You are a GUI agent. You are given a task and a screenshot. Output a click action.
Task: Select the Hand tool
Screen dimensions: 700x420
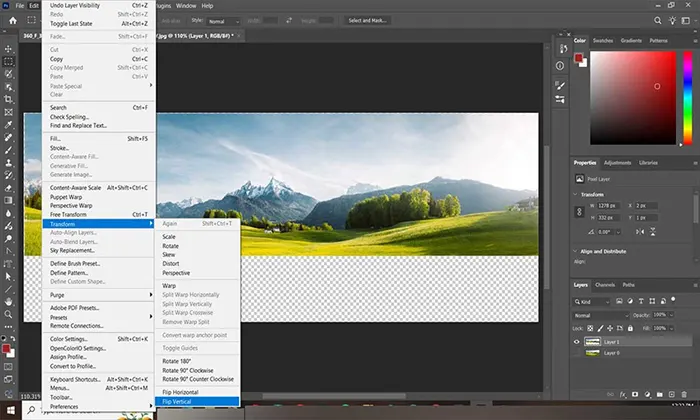pos(8,302)
